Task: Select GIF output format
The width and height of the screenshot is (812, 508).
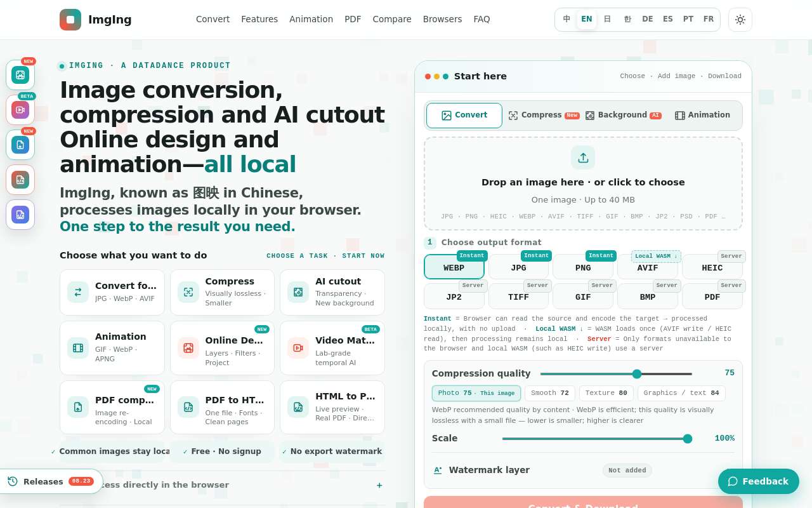Action: 583,297
